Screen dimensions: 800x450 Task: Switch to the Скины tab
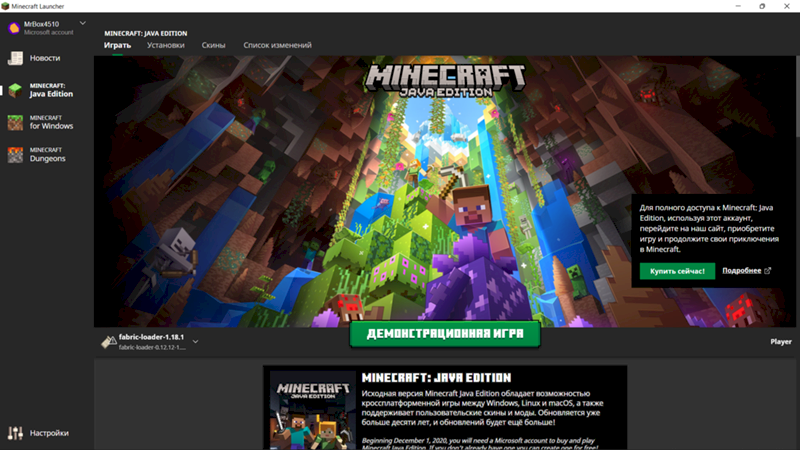[x=213, y=45]
